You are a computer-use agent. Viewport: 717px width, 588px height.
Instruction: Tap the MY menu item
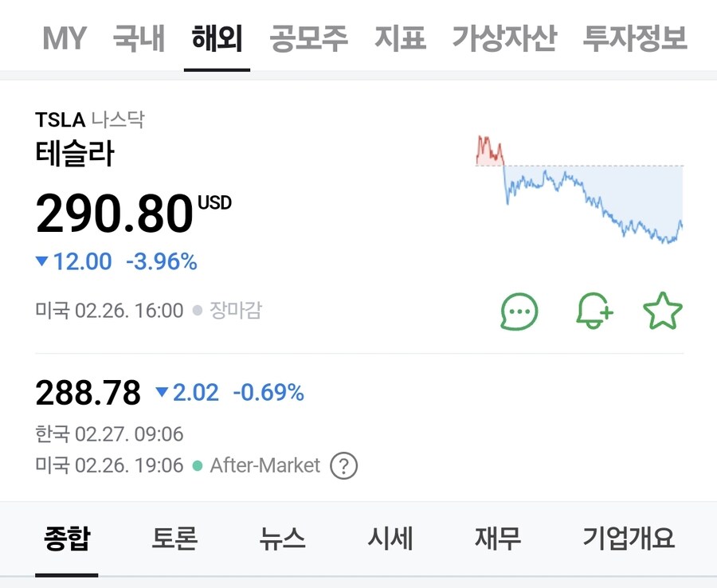coord(63,36)
